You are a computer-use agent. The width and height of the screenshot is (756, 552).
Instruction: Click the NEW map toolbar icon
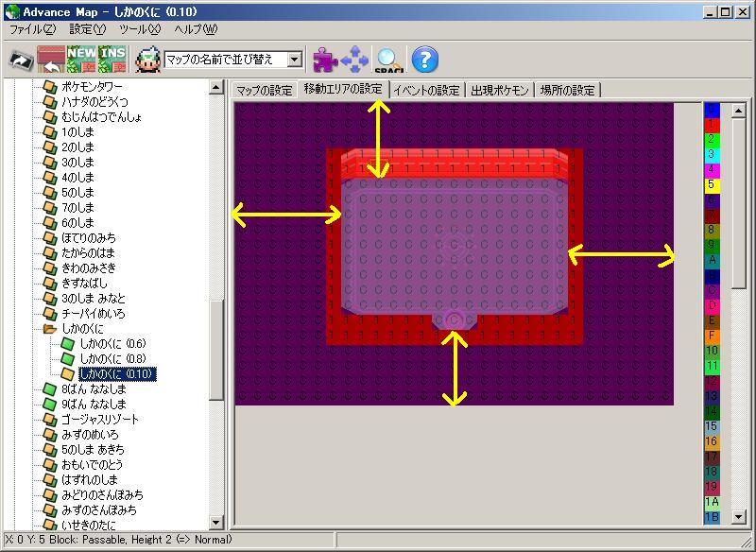[x=80, y=60]
